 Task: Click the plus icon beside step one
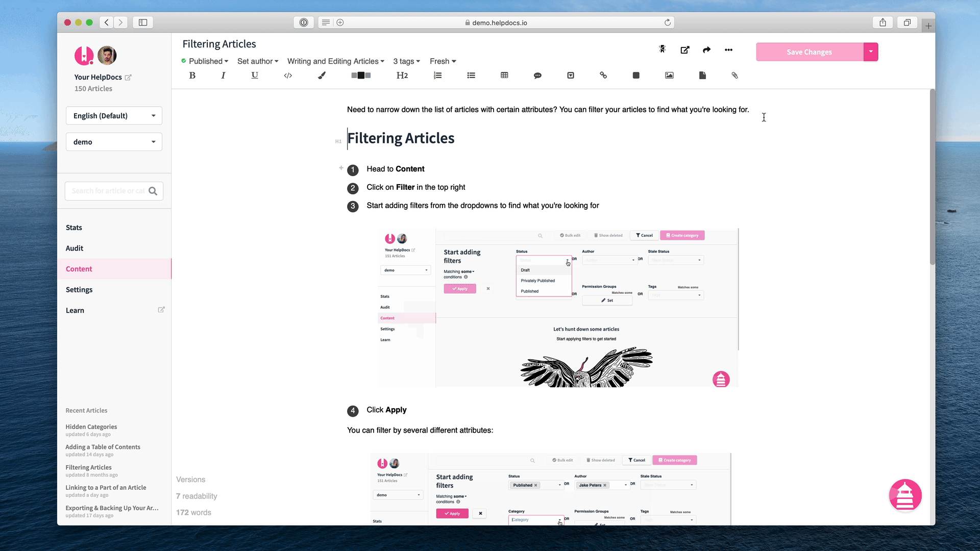click(x=341, y=168)
